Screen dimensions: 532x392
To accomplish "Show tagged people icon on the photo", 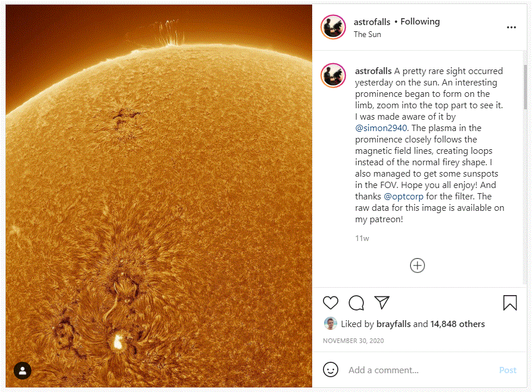I will 22,370.
